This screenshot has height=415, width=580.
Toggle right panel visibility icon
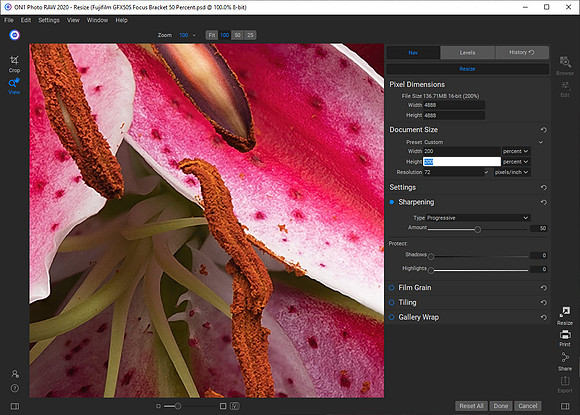click(x=565, y=406)
